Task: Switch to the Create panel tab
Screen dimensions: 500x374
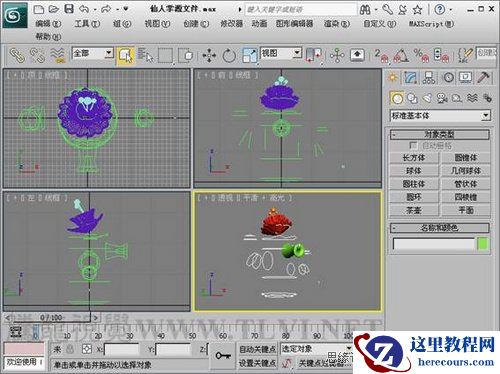Action: 393,78
